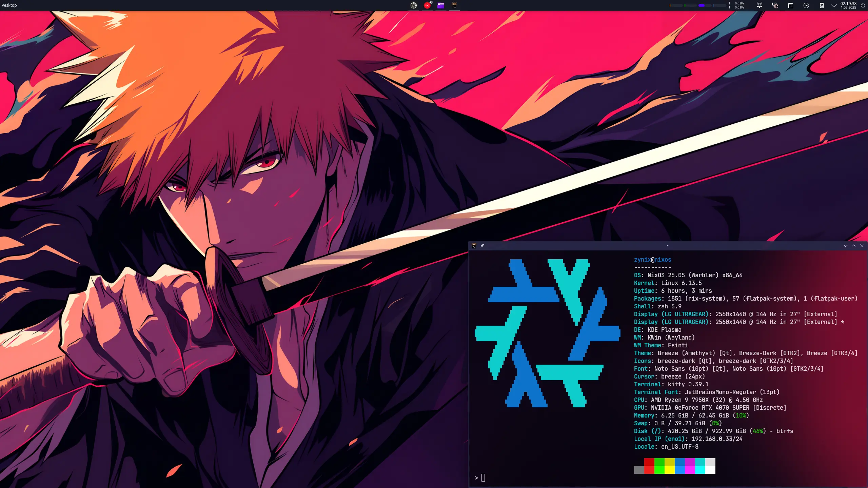
Task: Click the 'Terminal: kitty 0.39.1' line
Action: [x=671, y=384]
